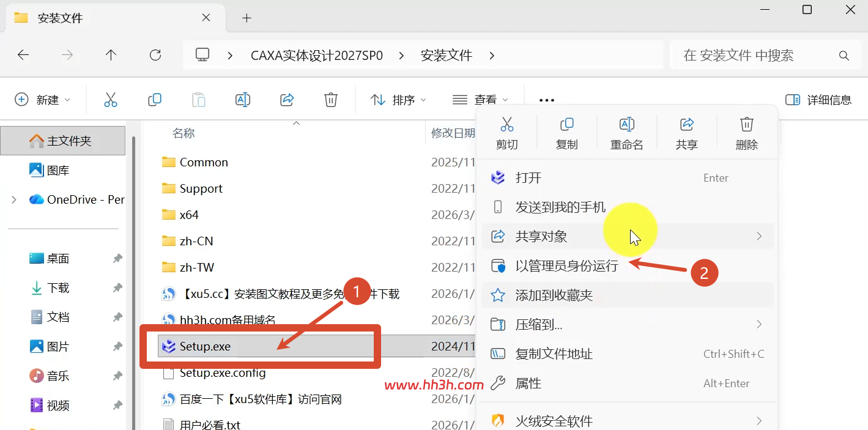868x430 pixels.
Task: Choose 发送到我的手机 menu entry
Action: 628,207
